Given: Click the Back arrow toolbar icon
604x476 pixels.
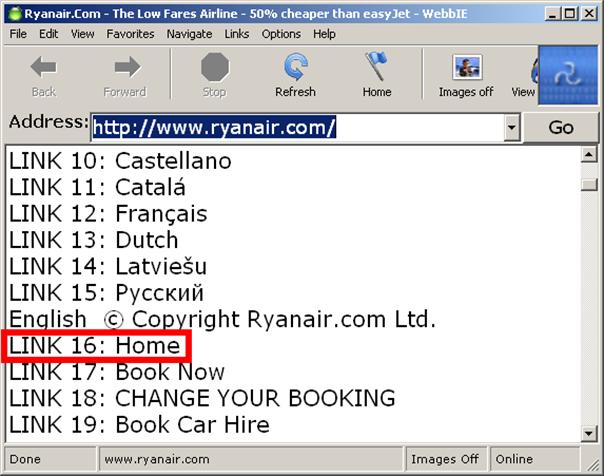Looking at the screenshot, I should tap(43, 69).
